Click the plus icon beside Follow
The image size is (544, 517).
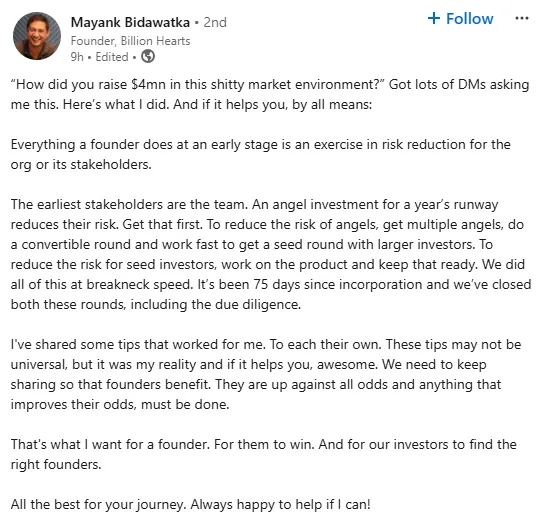tap(434, 18)
